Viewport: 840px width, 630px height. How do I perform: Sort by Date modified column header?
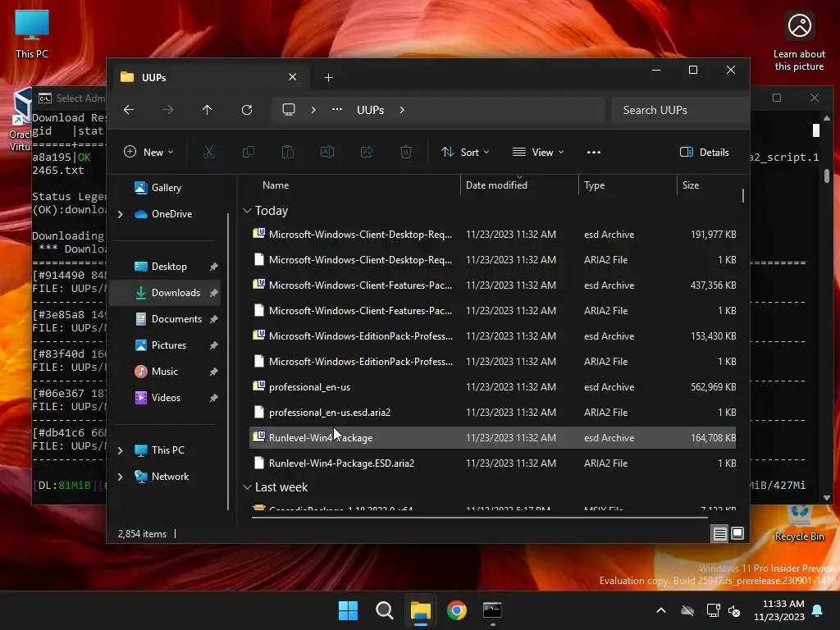519,185
